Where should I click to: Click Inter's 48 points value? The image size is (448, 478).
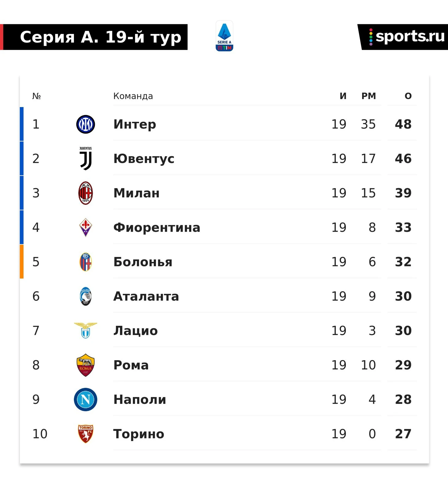[x=403, y=124]
